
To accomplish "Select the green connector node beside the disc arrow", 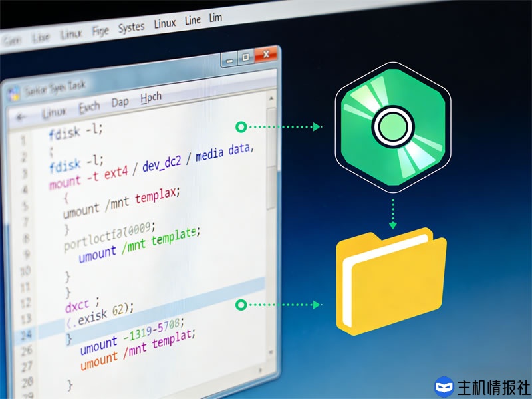I will coord(241,126).
